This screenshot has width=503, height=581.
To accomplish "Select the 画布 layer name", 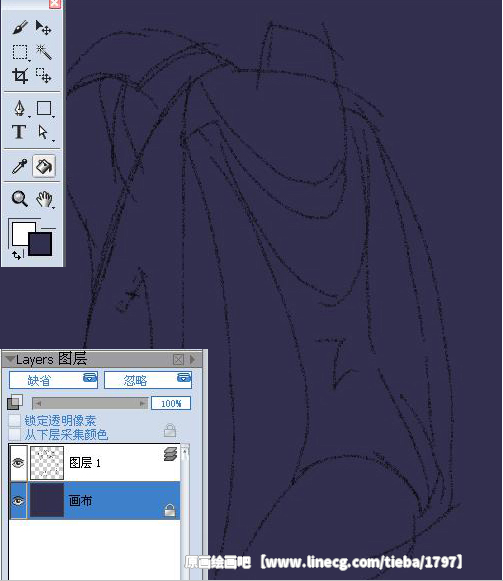I will click(80, 501).
